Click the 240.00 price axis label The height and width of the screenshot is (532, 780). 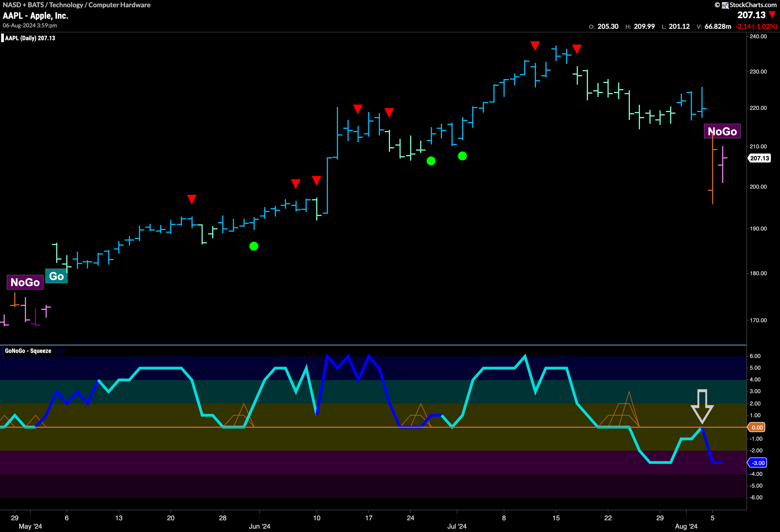click(758, 36)
